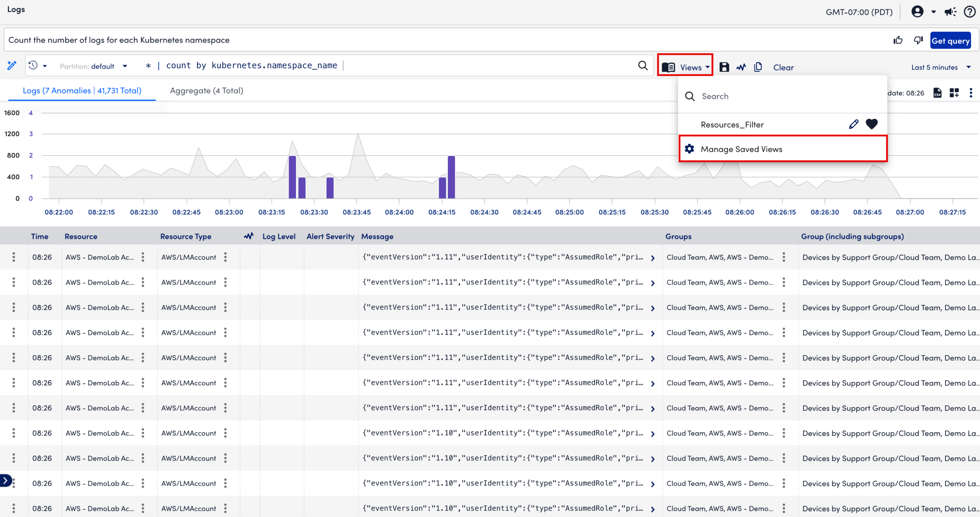
Task: Click the Log Level column header
Action: click(x=279, y=236)
